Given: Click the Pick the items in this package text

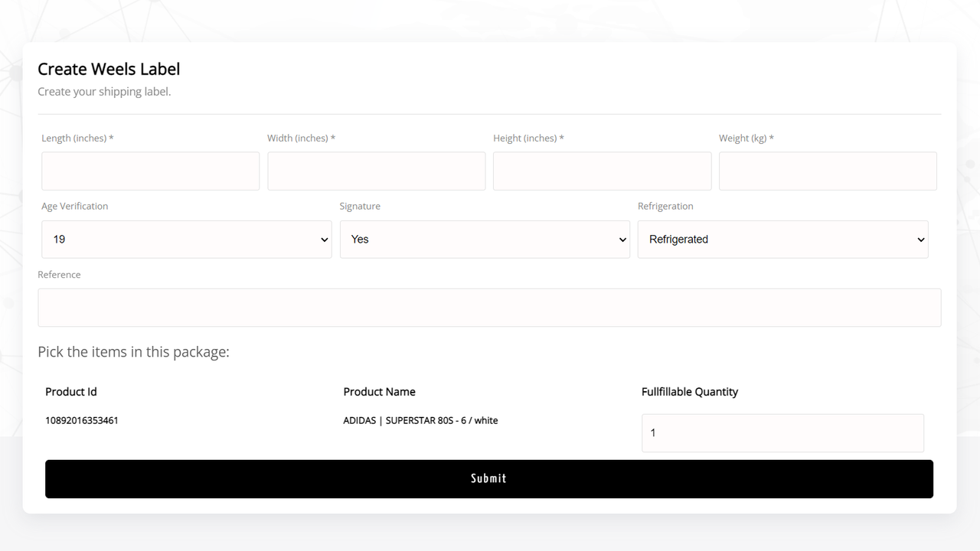Looking at the screenshot, I should pos(133,352).
